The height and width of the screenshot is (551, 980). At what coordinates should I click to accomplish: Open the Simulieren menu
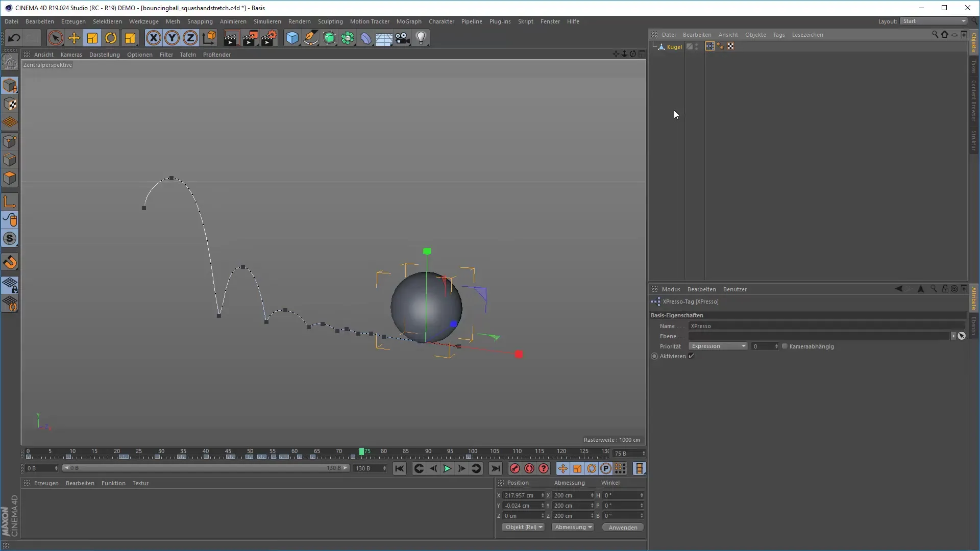click(267, 21)
